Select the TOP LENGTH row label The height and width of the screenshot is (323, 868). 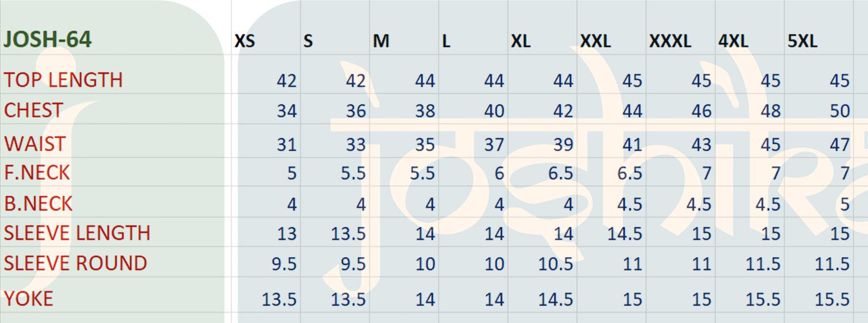pyautogui.click(x=63, y=80)
